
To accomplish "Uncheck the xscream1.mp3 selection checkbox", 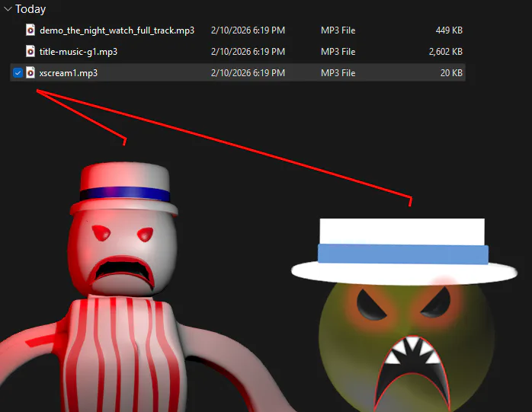I will (x=18, y=72).
